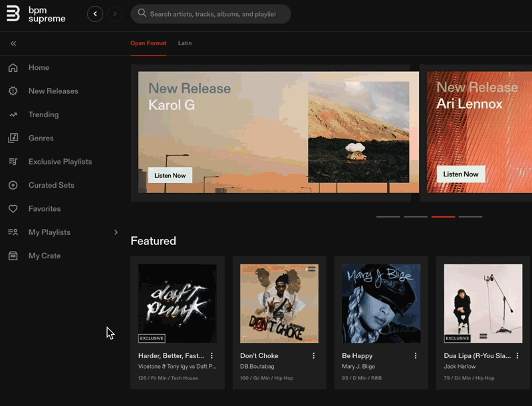Select the active orange carousel indicator
Viewport: 532px width, 406px height.
pyautogui.click(x=443, y=216)
